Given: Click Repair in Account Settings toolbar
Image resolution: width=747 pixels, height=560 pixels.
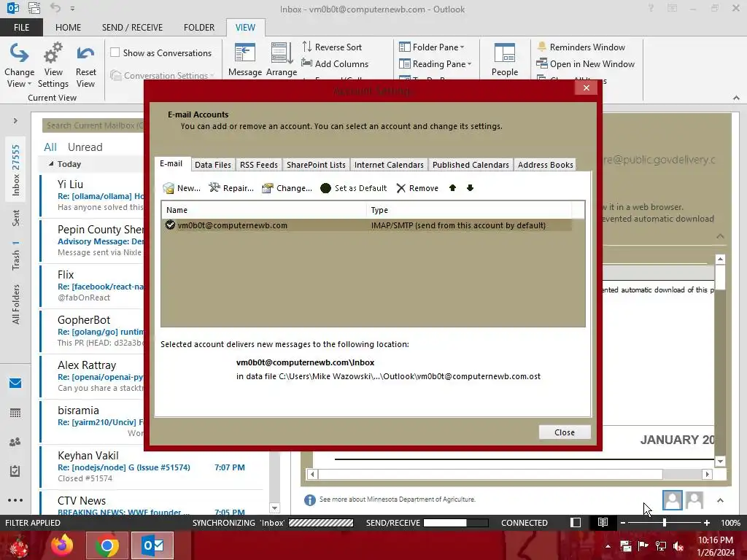Looking at the screenshot, I should pyautogui.click(x=231, y=188).
